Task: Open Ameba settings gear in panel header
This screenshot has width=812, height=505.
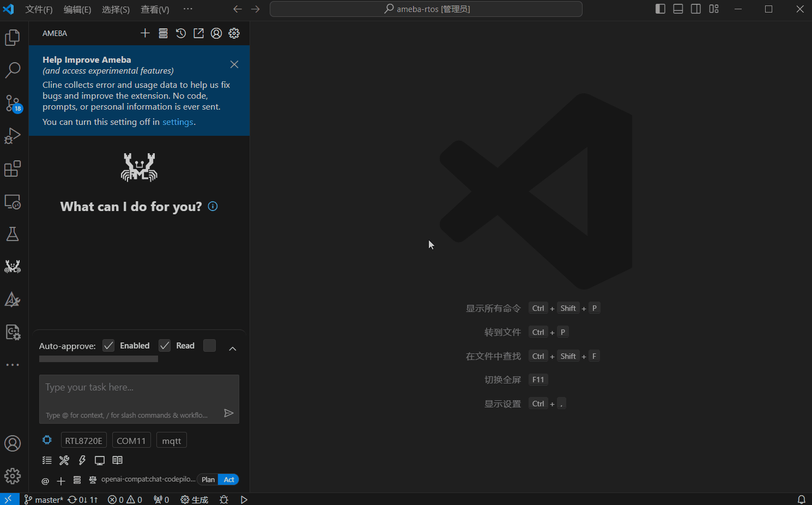Action: pyautogui.click(x=234, y=33)
